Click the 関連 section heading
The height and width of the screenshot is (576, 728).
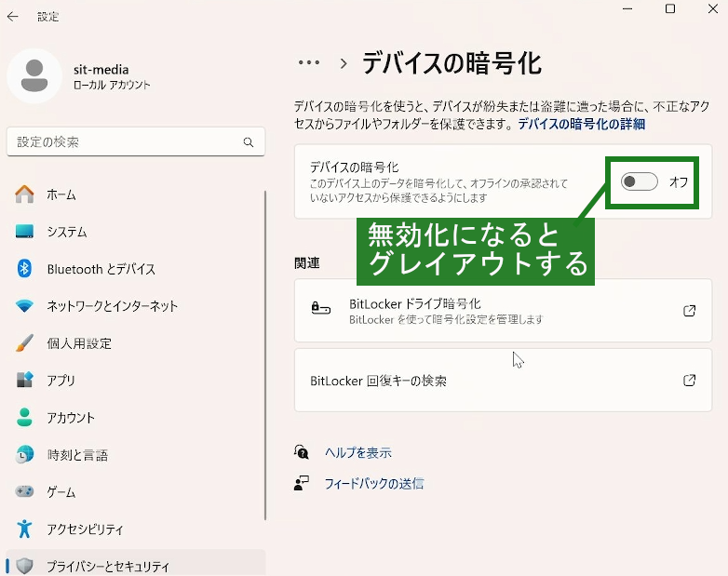307,262
